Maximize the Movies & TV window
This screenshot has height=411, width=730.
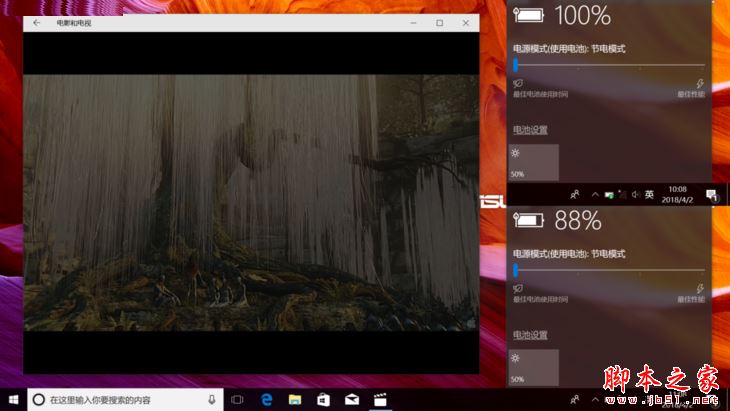pos(439,23)
